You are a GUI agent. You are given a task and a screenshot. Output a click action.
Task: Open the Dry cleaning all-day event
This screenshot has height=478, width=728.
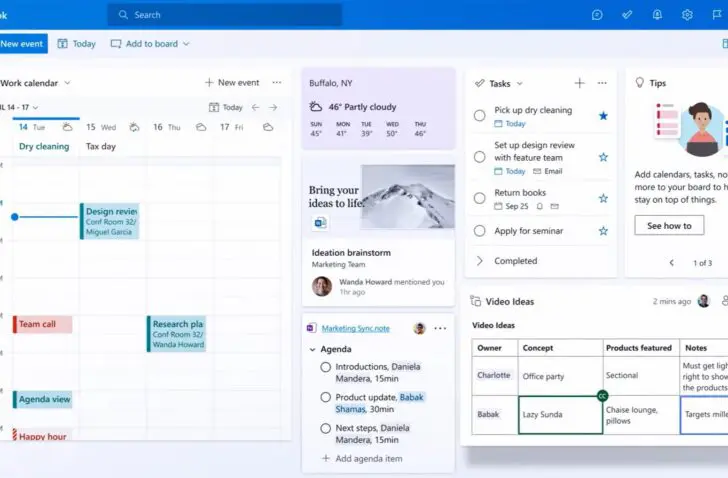[44, 146]
